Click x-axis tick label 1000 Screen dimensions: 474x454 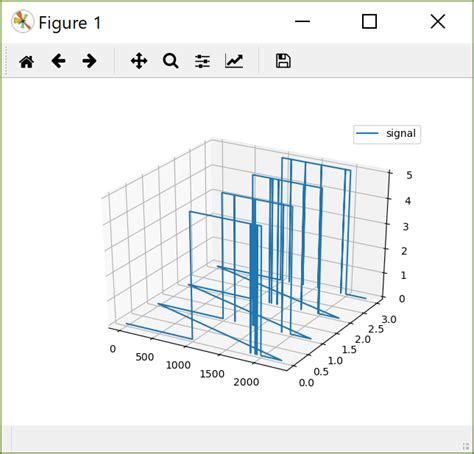coord(178,365)
